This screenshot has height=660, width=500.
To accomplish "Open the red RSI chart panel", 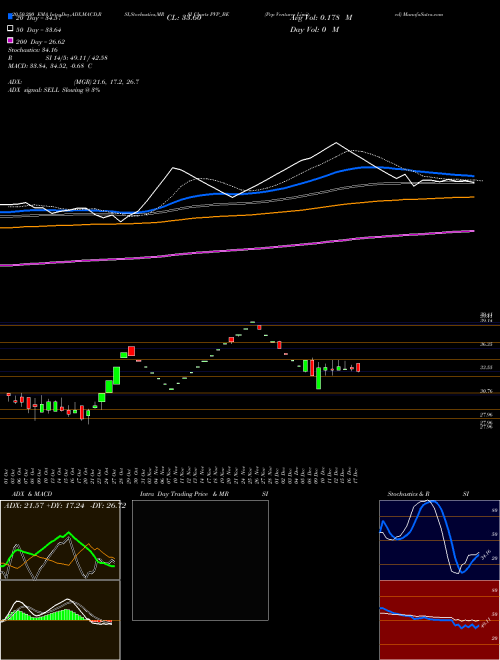I will click(439, 620).
